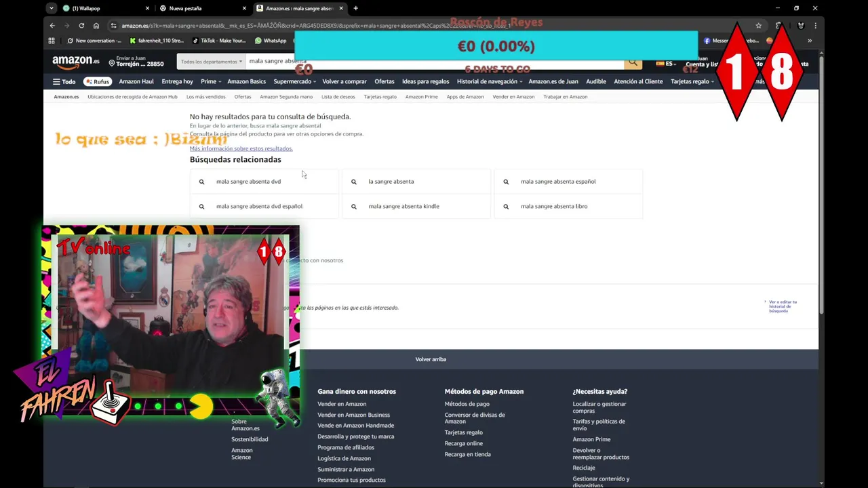Image resolution: width=868 pixels, height=488 pixels.
Task: Switch to the Wallapop tab
Action: [102, 8]
